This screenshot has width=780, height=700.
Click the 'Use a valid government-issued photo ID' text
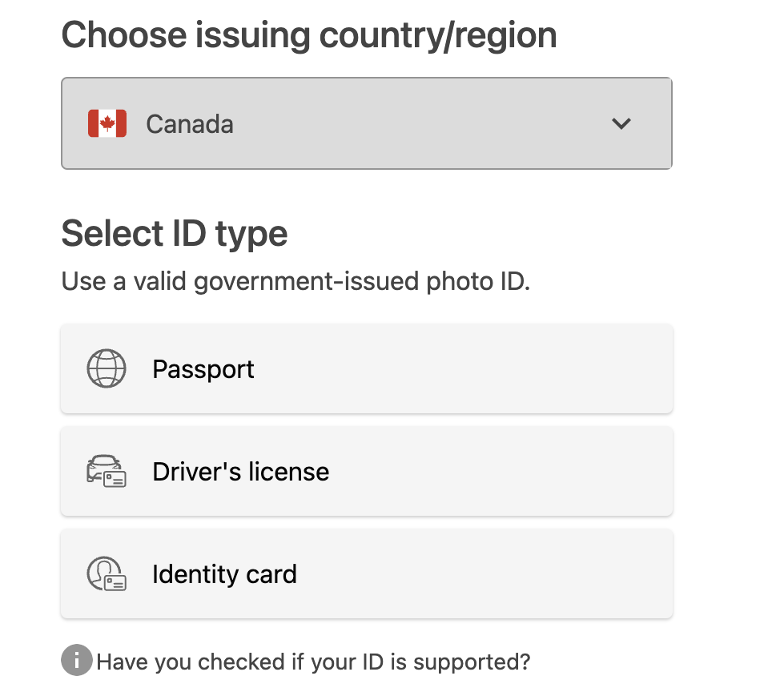point(296,282)
